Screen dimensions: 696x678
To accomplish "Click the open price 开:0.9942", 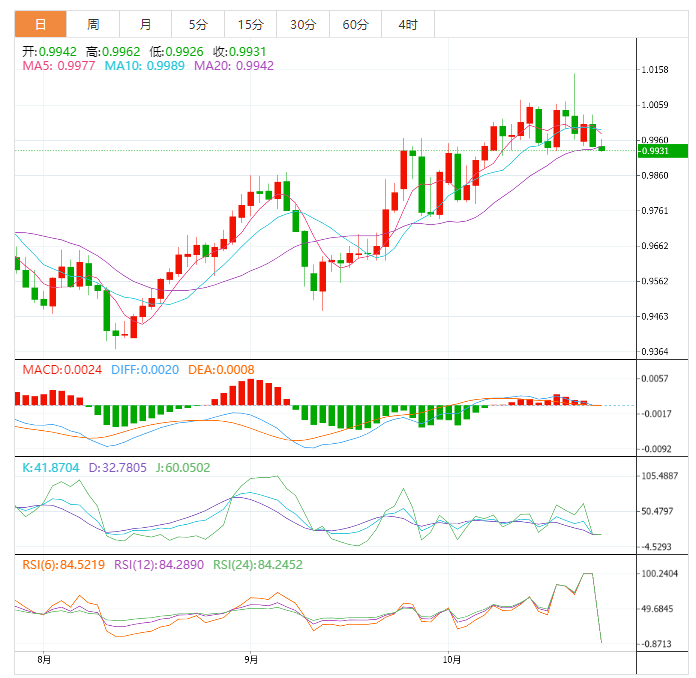I will tap(49, 52).
